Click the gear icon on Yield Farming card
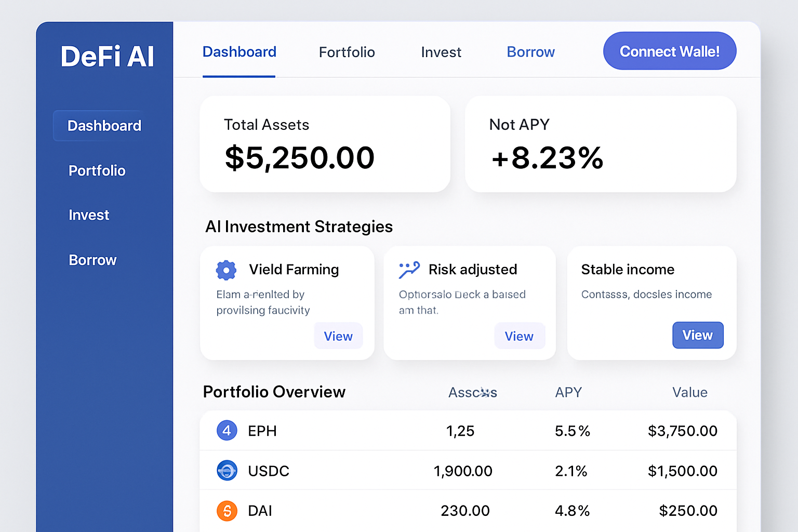 click(x=226, y=270)
